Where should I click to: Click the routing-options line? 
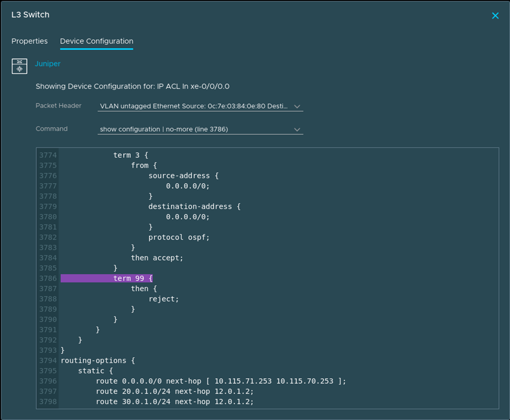93,361
